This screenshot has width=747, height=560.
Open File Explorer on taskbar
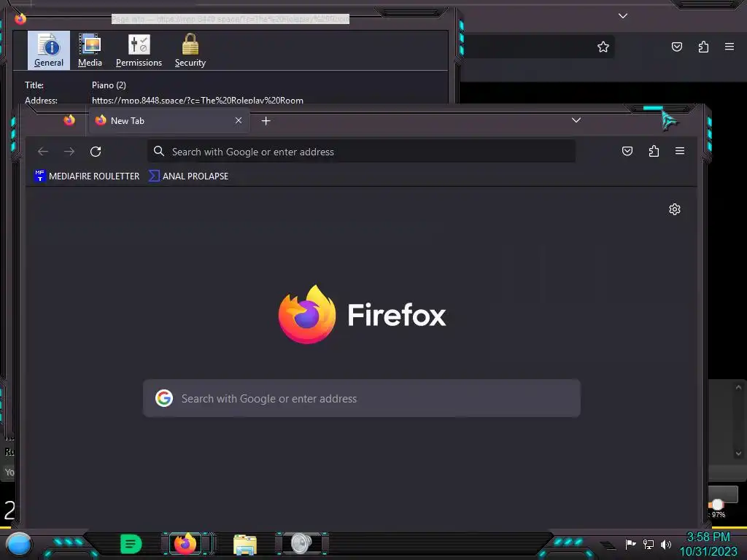[x=245, y=545]
